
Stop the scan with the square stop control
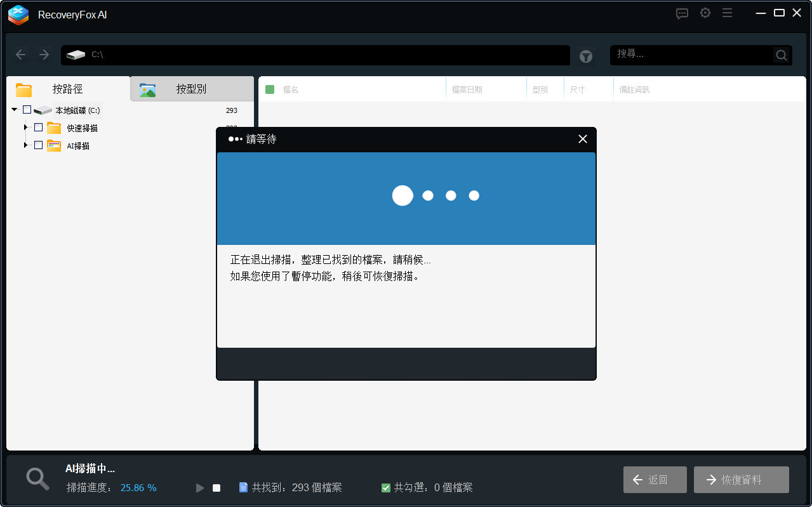tap(216, 487)
